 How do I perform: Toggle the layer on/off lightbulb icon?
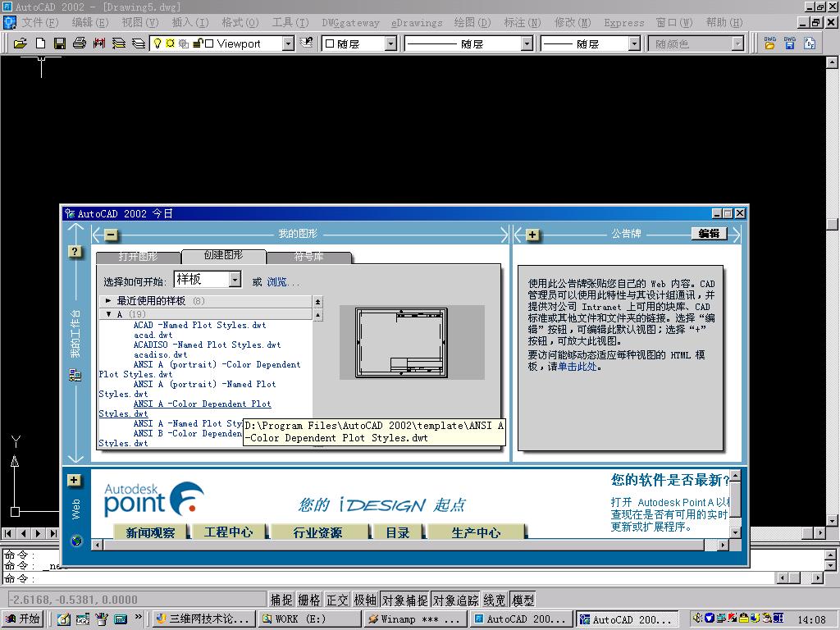coord(157,43)
